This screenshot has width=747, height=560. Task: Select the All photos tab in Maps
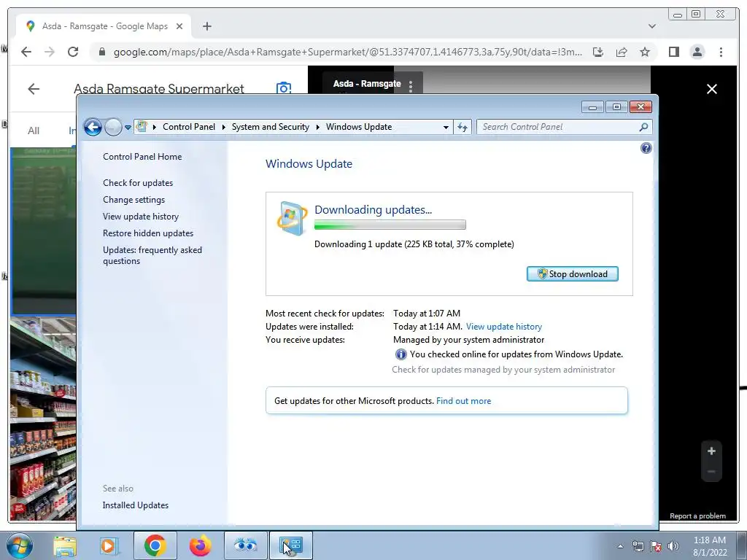point(34,131)
